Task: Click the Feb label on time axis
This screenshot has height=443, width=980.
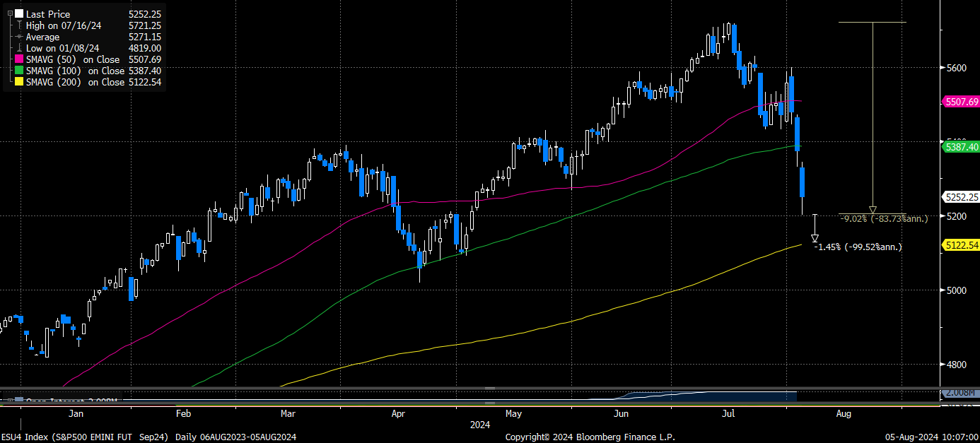Action: coord(183,413)
